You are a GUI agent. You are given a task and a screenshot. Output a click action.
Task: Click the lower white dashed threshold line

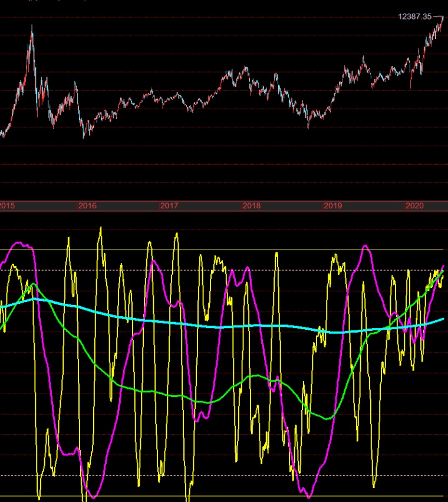[222, 475]
